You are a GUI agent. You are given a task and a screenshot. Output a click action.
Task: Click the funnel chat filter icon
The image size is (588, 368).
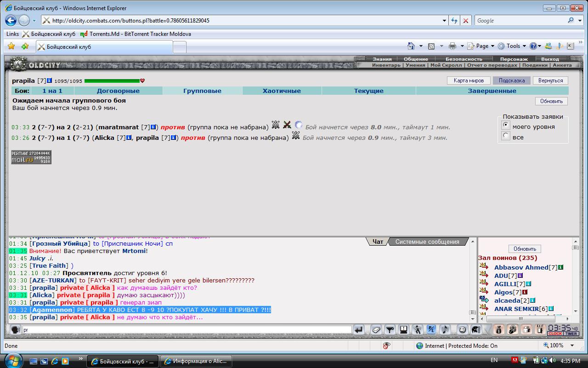(x=390, y=329)
